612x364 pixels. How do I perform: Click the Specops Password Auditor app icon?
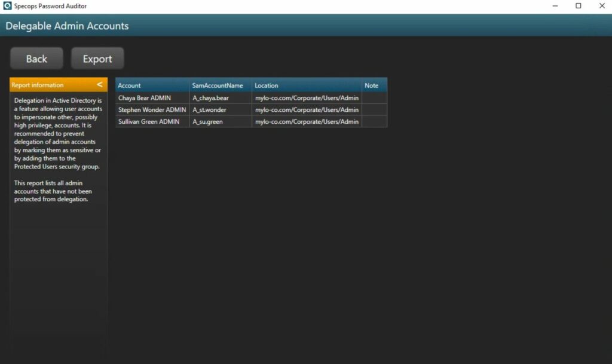[x=7, y=6]
